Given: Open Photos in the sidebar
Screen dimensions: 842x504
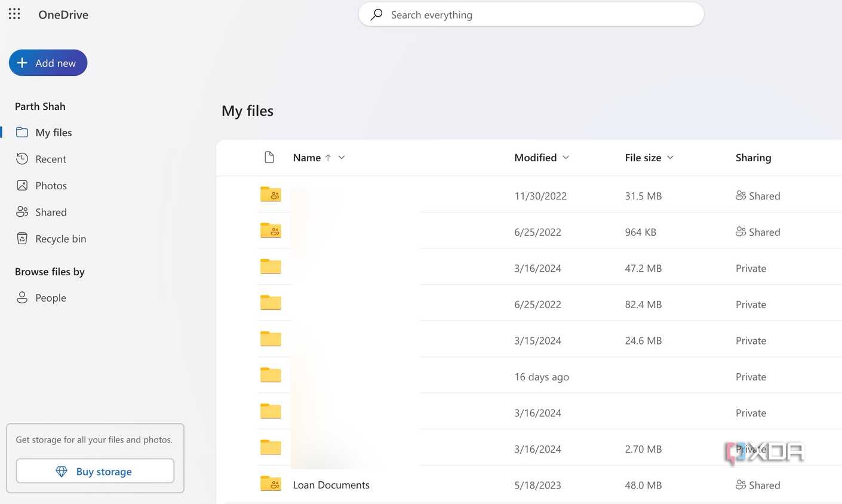Looking at the screenshot, I should pyautogui.click(x=51, y=186).
